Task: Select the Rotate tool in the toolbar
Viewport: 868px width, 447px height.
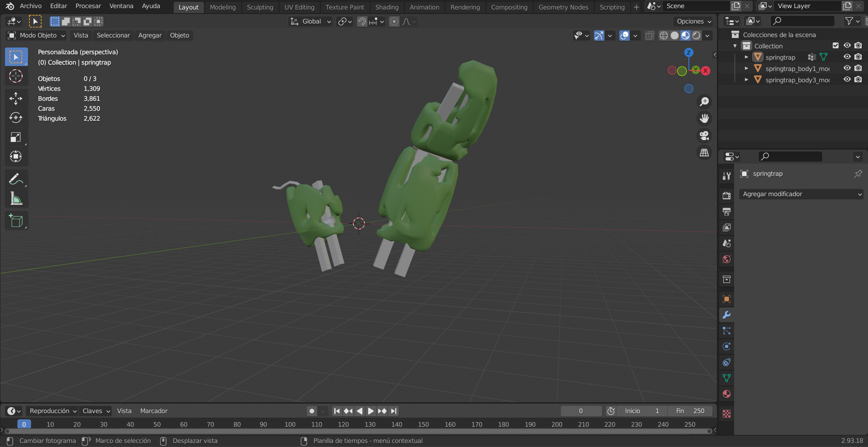Action: [x=16, y=118]
